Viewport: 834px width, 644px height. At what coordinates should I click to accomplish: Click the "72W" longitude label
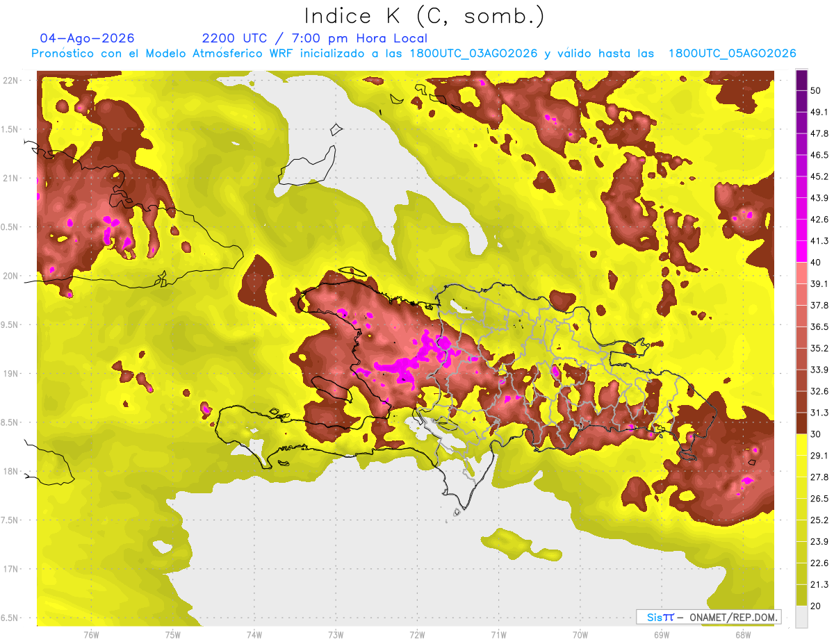point(418,635)
